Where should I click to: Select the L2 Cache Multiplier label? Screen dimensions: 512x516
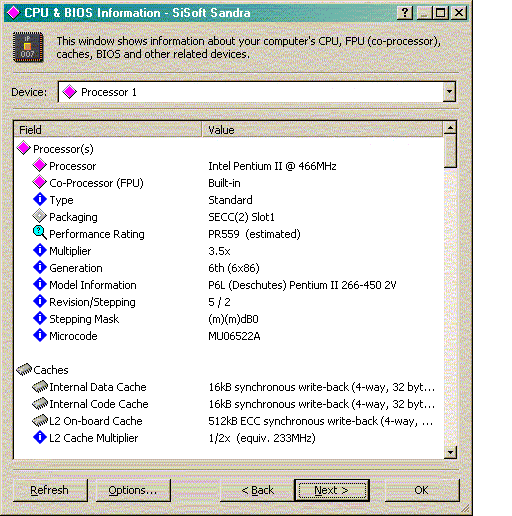click(93, 438)
